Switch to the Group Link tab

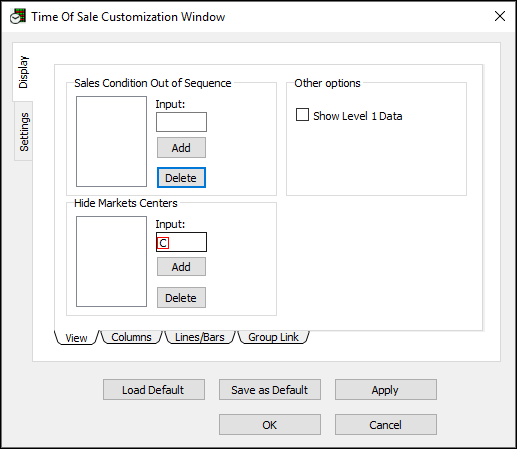(x=273, y=337)
